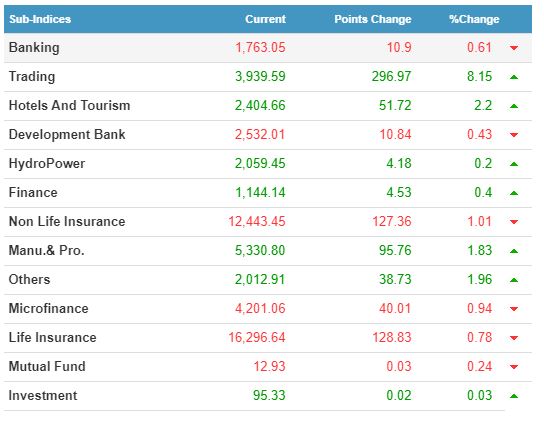This screenshot has height=429, width=544.
Task: Click the up arrow in HydroPower row
Action: click(514, 164)
